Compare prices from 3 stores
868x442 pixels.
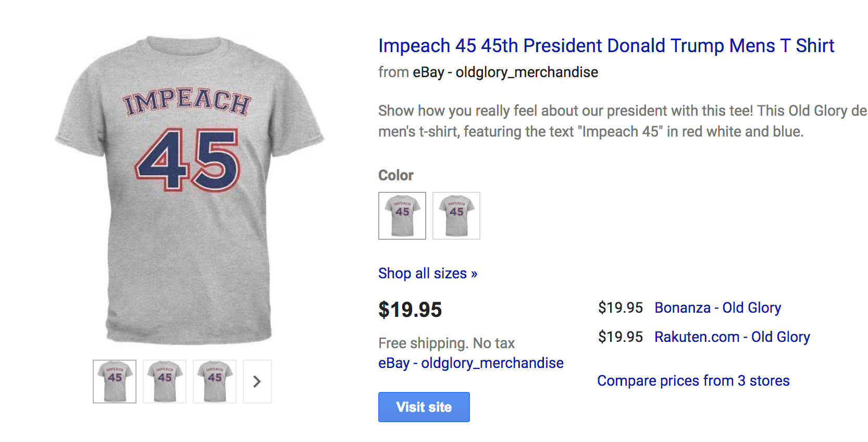click(x=693, y=381)
